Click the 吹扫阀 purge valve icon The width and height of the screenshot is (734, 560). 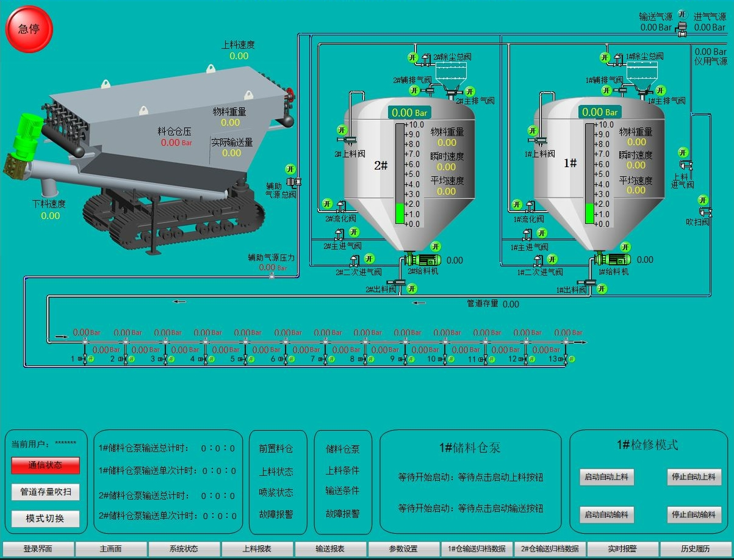706,212
